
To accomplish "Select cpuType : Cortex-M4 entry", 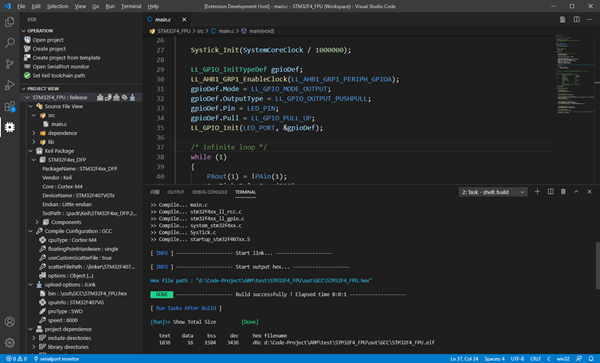I will (72, 240).
